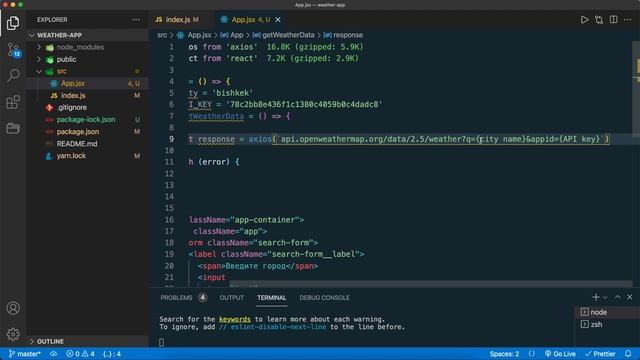Open editor more actions ellipsis
Screen dimensions: 640x360
point(628,20)
